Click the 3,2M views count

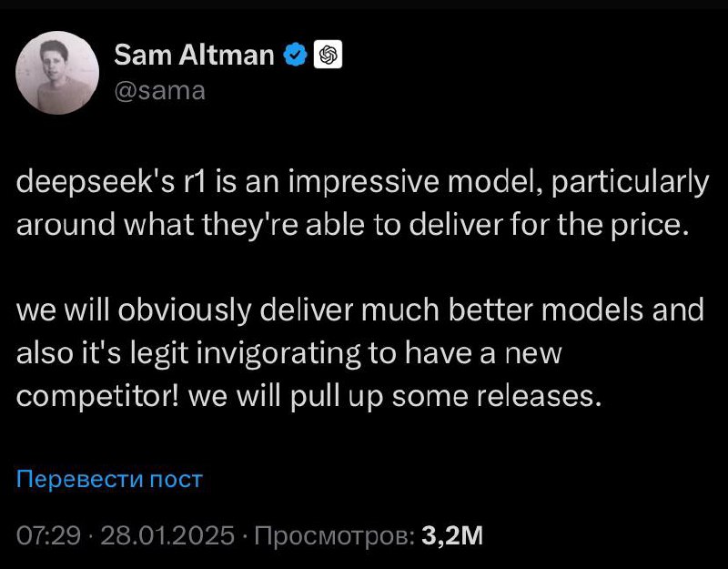452,535
